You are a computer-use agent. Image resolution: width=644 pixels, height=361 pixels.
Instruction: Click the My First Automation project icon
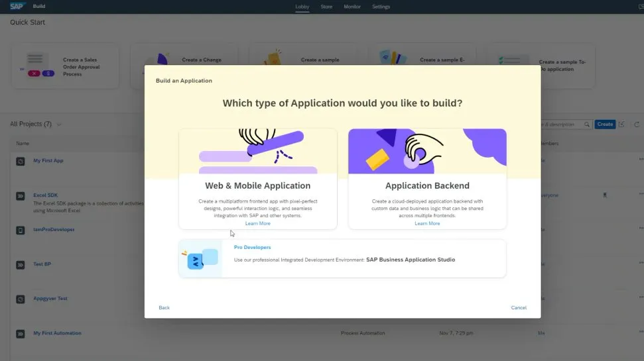click(21, 334)
